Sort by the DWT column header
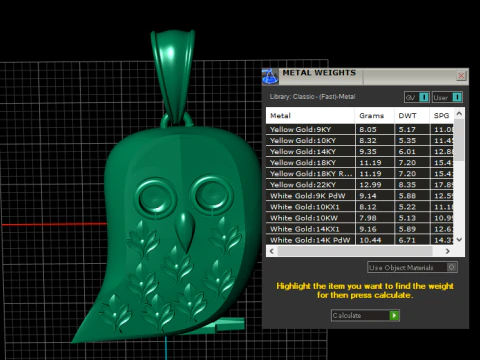480x360 pixels. tap(412, 116)
